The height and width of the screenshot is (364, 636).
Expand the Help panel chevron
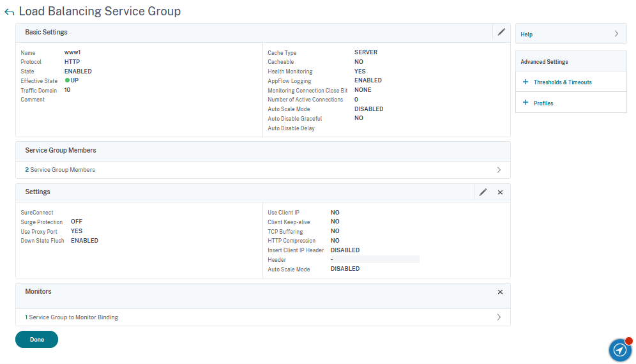[616, 34]
